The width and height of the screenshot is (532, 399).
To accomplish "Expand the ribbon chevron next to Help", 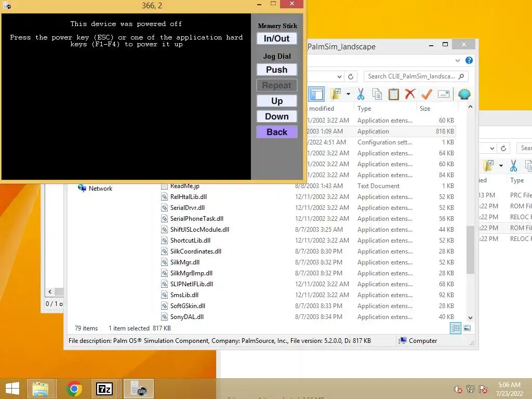I will pos(457,60).
